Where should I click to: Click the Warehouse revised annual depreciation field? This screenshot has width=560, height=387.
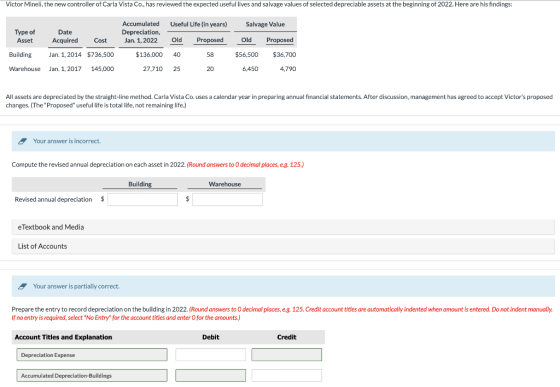(228, 199)
